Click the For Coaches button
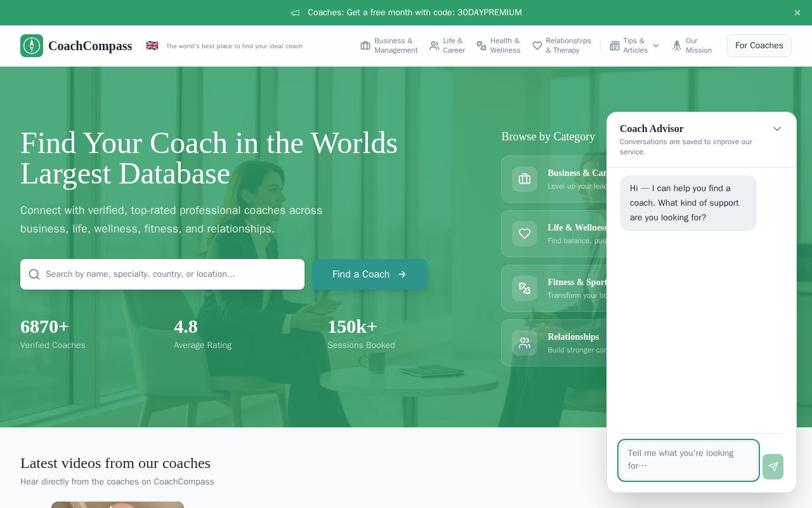This screenshot has width=812, height=508. pos(759,46)
